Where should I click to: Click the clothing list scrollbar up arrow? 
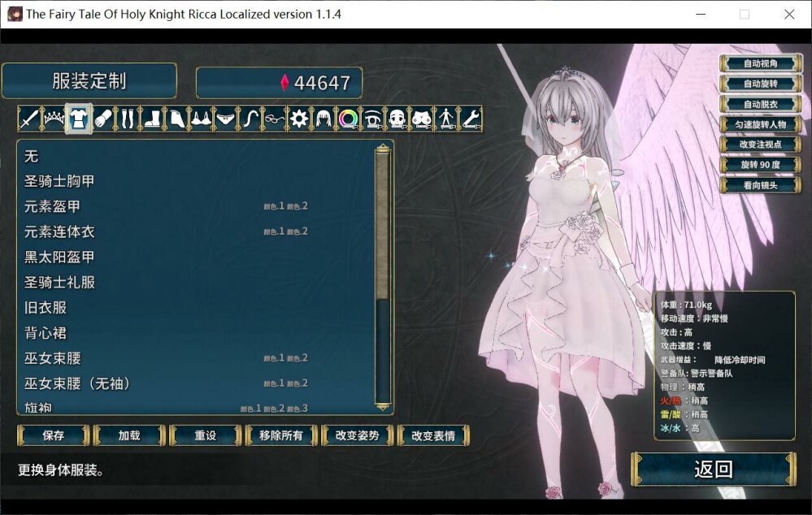383,148
